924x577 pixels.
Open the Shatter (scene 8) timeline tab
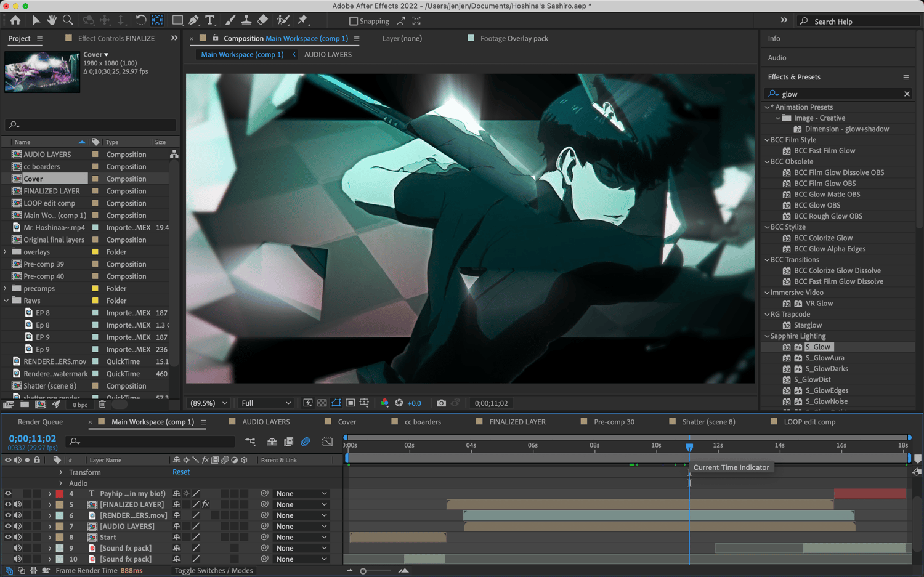708,422
